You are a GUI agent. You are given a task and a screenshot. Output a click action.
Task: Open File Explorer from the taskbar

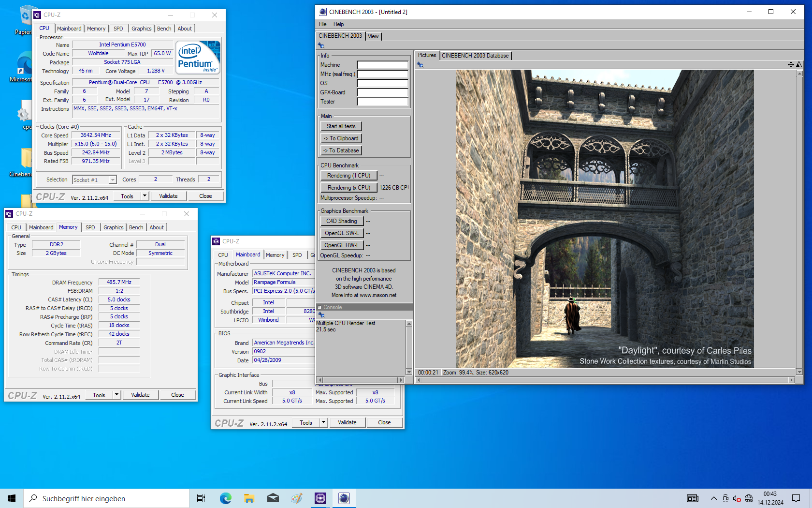pyautogui.click(x=249, y=498)
